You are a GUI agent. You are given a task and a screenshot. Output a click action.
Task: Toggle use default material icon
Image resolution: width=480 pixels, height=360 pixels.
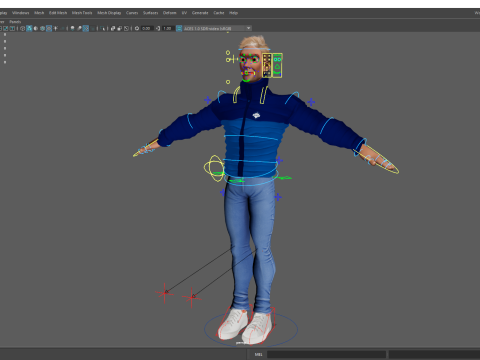click(36, 28)
